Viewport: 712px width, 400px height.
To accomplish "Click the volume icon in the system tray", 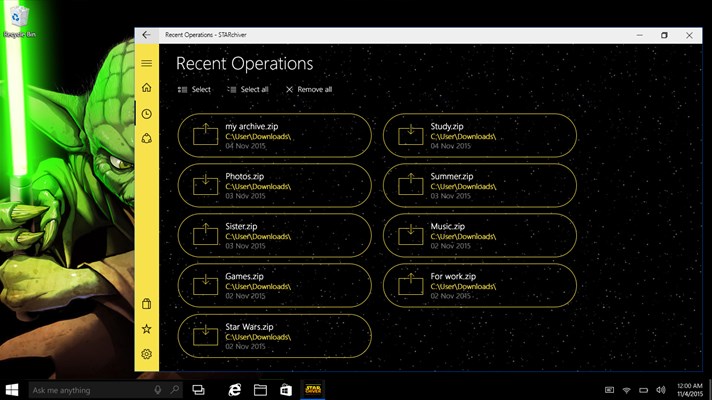I will tap(661, 390).
